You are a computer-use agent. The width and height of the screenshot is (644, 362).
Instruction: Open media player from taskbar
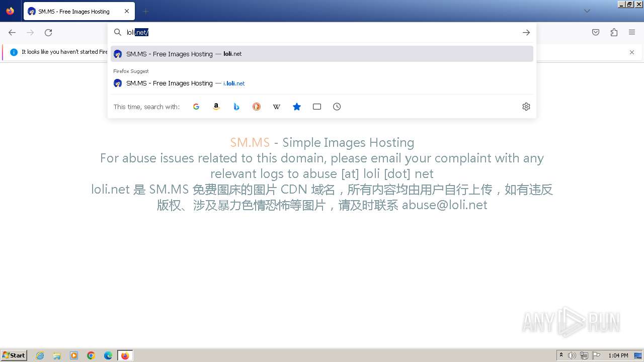[x=74, y=355]
